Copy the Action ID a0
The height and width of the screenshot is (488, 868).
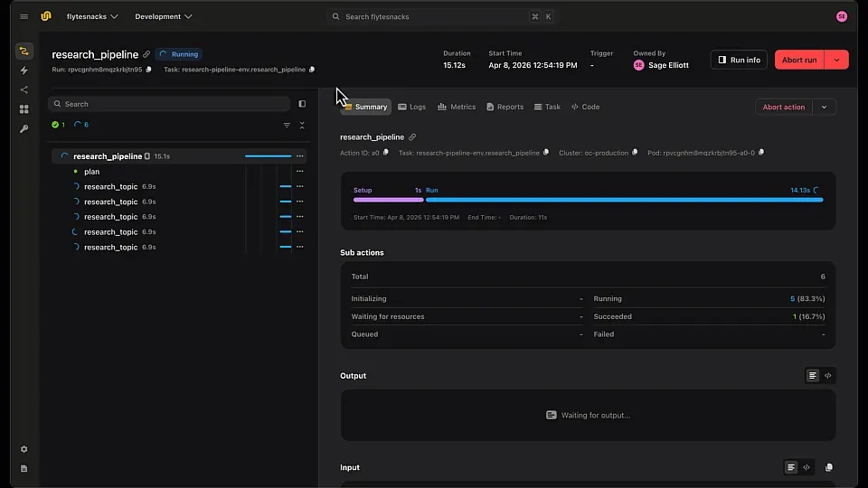coord(386,152)
